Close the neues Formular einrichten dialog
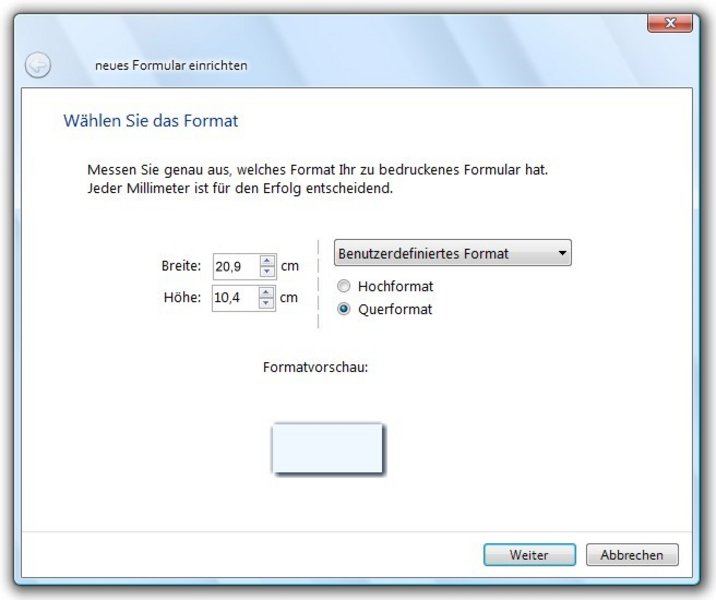This screenshot has height=600, width=716. coord(670,23)
